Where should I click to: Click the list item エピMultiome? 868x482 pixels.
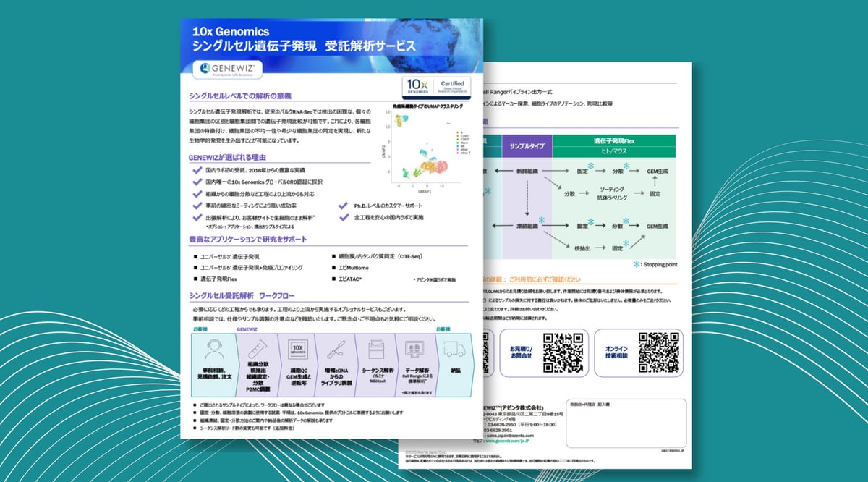(355, 266)
